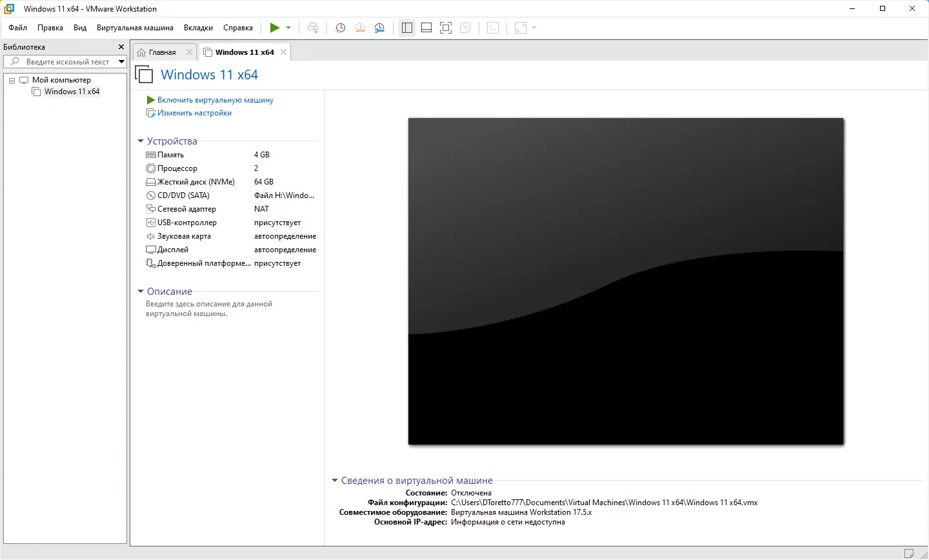Open the library search dropdown arrow
The image size is (929, 560).
pyautogui.click(x=121, y=62)
